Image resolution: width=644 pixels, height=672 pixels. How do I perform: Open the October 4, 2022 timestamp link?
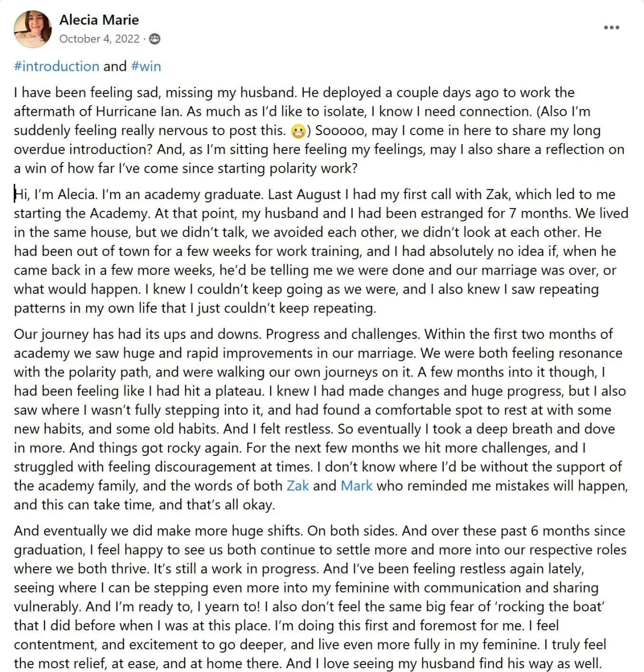point(99,39)
